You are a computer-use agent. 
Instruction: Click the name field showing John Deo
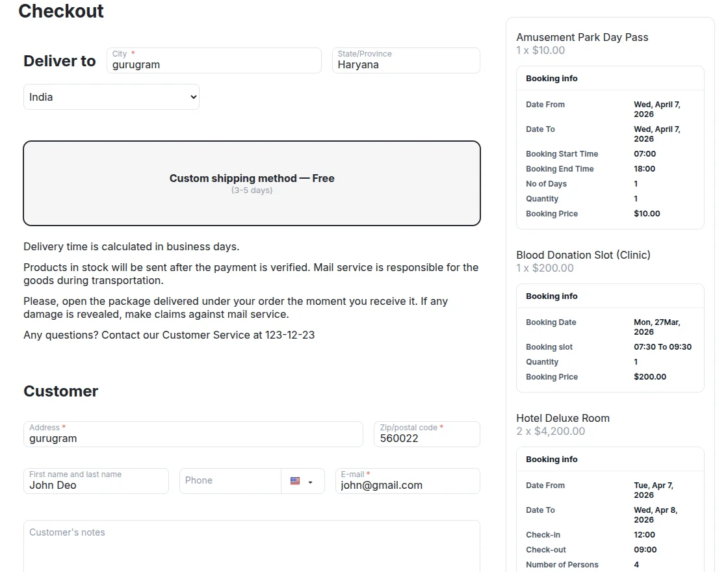pos(96,484)
